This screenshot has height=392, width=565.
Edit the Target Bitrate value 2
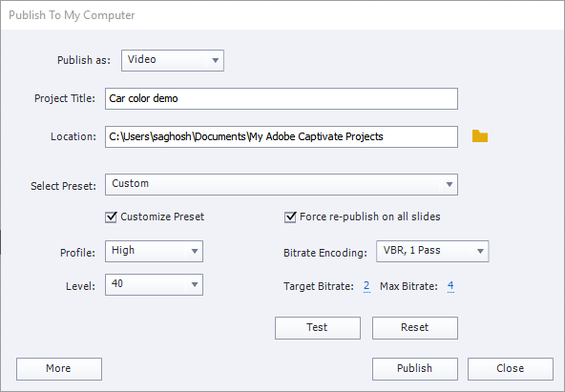366,286
